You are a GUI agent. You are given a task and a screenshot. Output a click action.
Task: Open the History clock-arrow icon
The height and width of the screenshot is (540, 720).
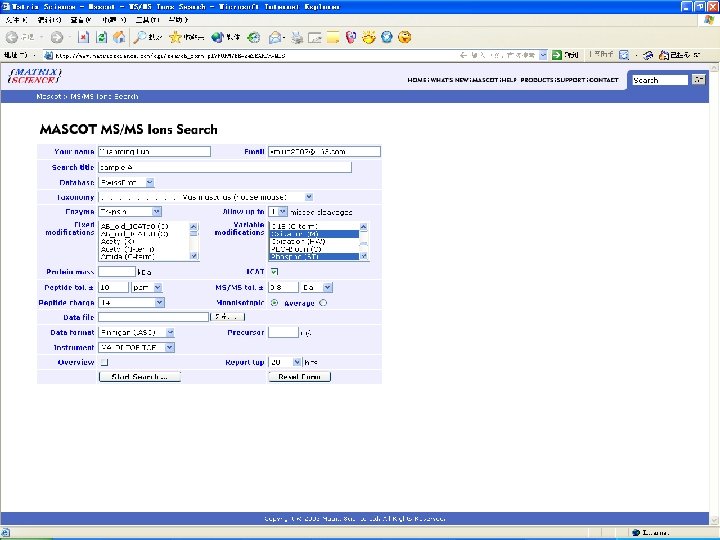pyautogui.click(x=254, y=37)
